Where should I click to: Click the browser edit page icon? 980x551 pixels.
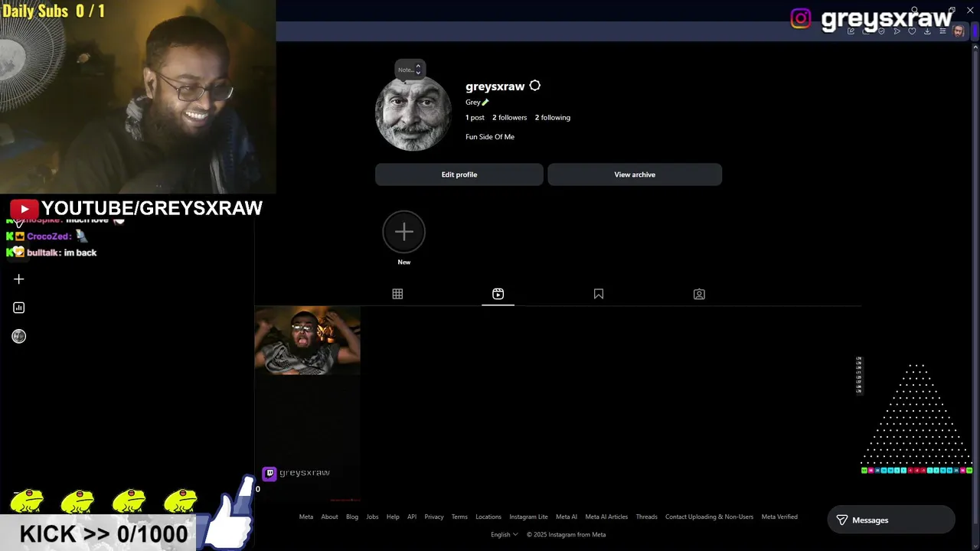click(851, 31)
